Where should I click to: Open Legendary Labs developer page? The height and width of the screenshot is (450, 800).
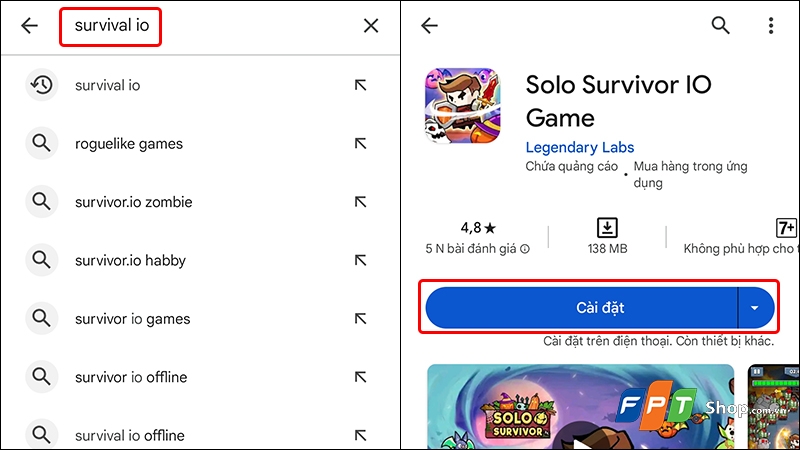point(580,147)
